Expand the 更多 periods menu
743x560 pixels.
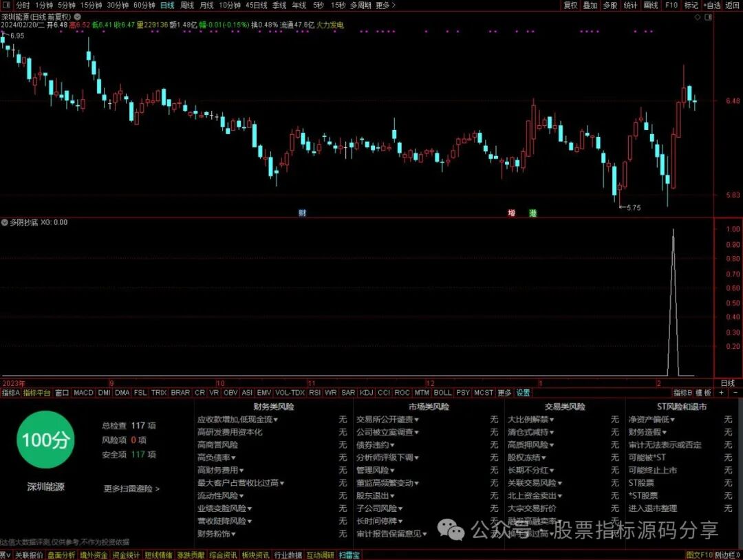click(x=385, y=6)
